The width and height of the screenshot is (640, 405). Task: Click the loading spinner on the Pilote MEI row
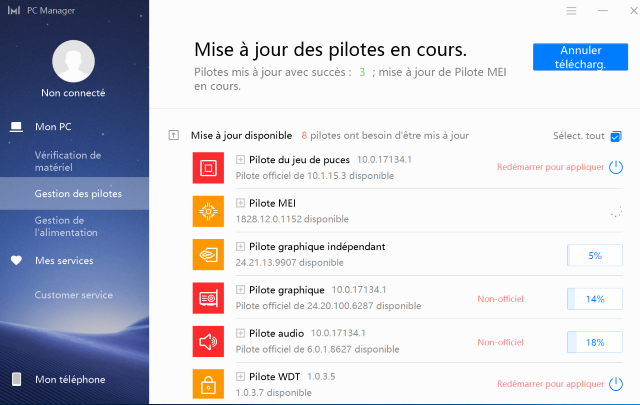click(x=616, y=212)
